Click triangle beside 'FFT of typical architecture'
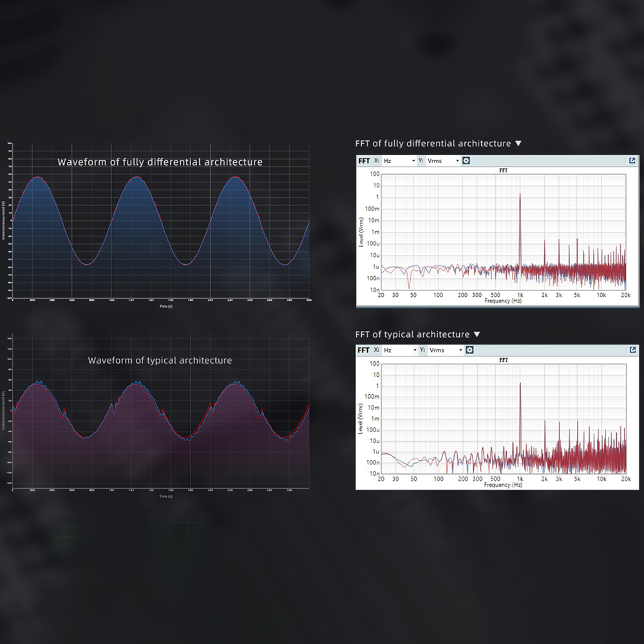This screenshot has height=644, width=644. 477,334
